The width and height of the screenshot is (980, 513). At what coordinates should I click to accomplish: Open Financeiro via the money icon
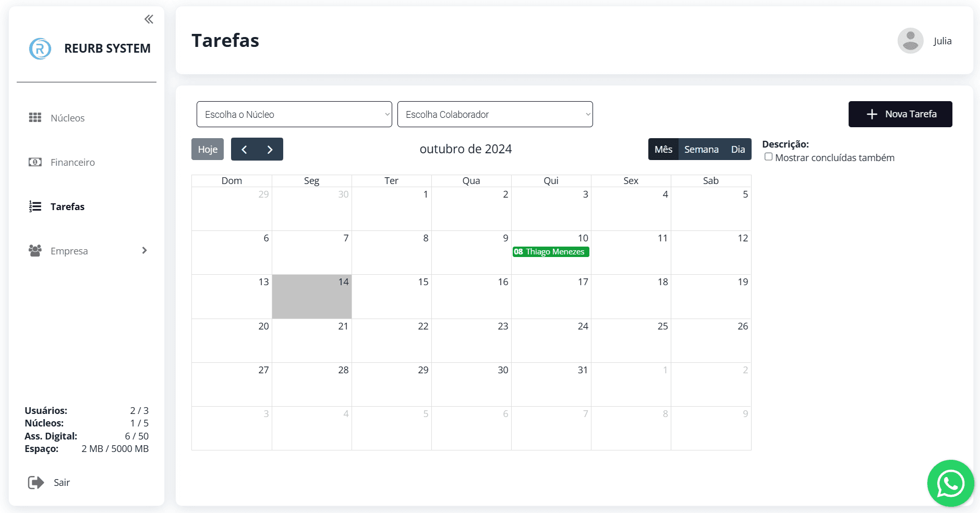(35, 162)
